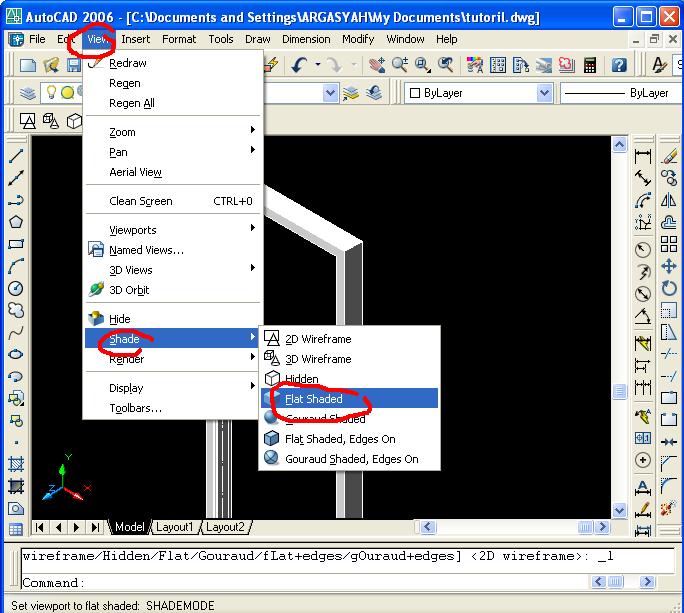Viewport: 684px width, 613px height.
Task: Choose Flat Shaded from Shade submenu
Action: point(349,398)
